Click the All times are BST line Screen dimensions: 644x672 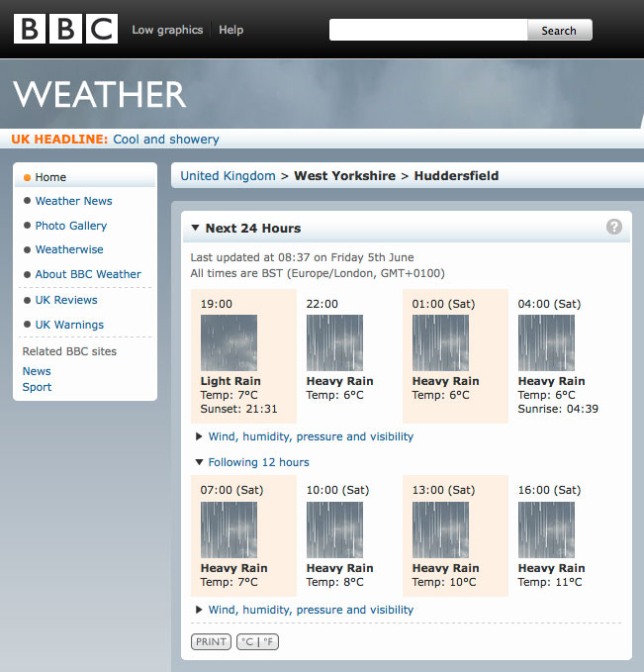pos(318,273)
